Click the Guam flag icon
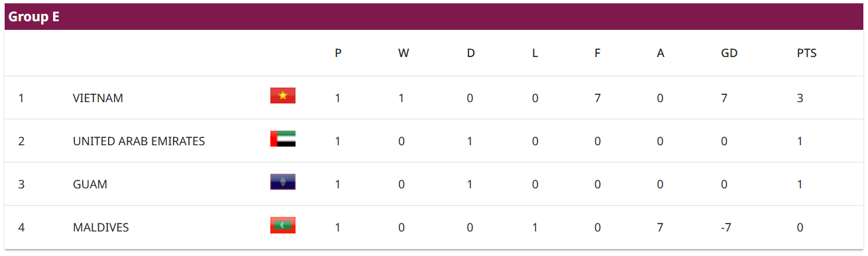Screen dimensions: 868x256 283,182
